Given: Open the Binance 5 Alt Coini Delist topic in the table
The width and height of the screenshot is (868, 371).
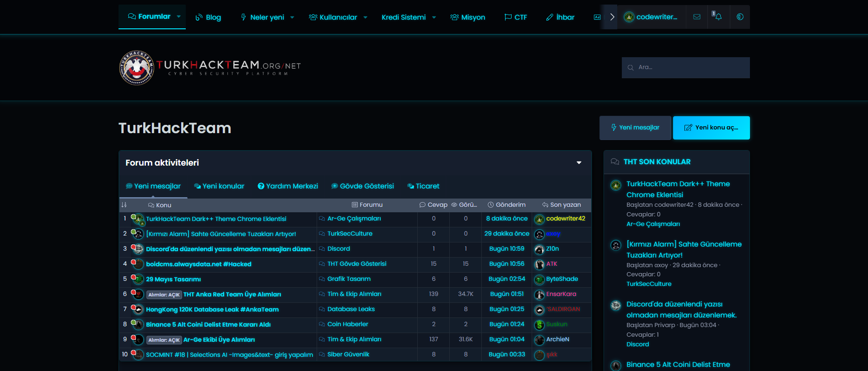Looking at the screenshot, I should 208,325.
